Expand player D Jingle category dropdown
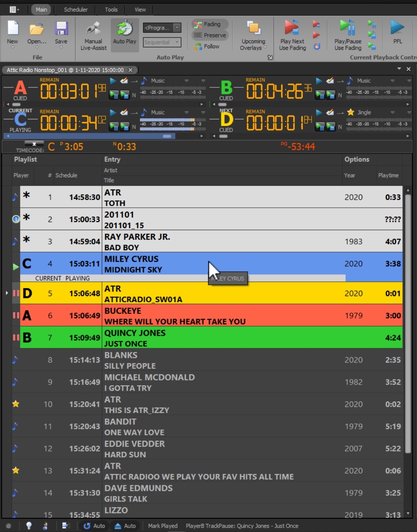The height and width of the screenshot is (532, 417). [x=392, y=112]
